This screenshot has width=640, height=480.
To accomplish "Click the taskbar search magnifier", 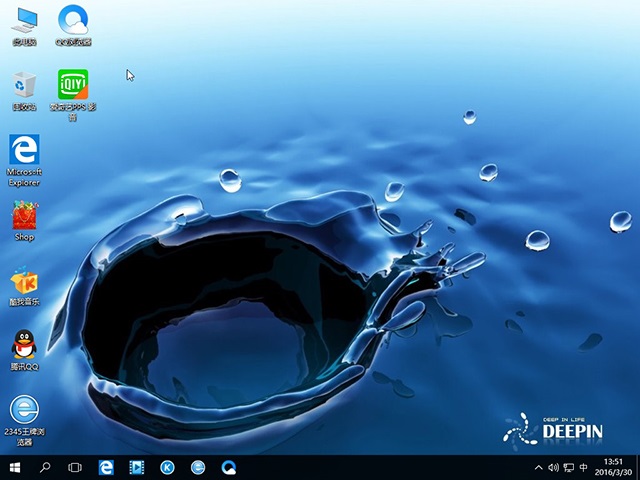I will [x=45, y=467].
